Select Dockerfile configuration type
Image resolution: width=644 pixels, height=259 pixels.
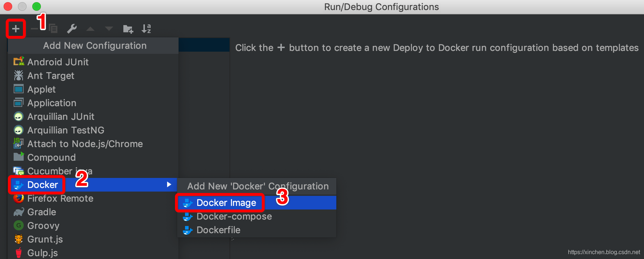pos(218,230)
